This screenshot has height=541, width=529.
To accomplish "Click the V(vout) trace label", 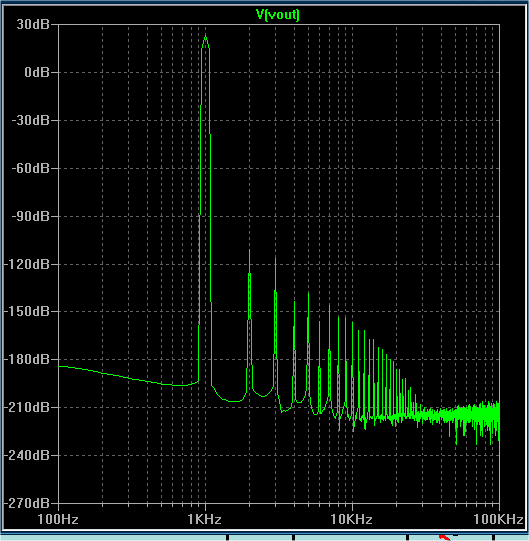I will click(x=277, y=15).
